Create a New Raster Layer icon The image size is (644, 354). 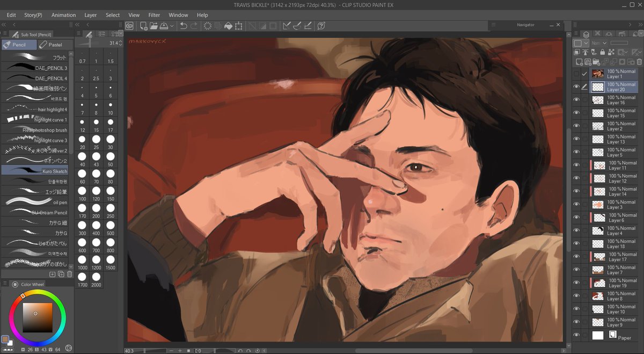click(x=580, y=62)
